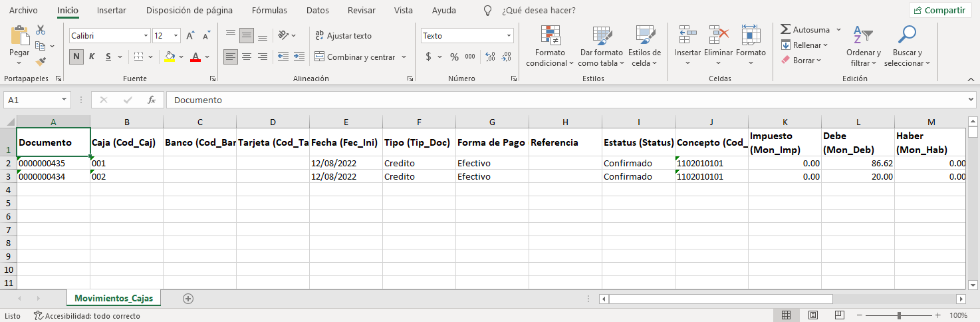Select cell E2 with date 12/08/2022
980x322 pixels.
(346, 163)
